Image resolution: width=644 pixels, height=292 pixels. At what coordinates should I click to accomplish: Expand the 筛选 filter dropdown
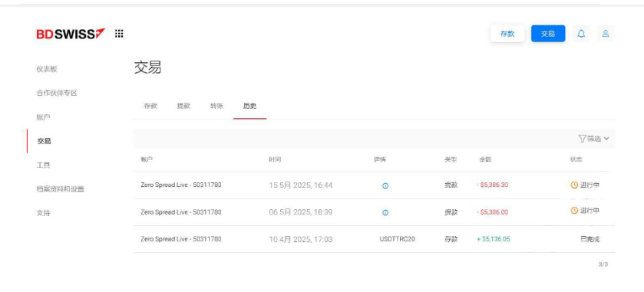pos(594,139)
